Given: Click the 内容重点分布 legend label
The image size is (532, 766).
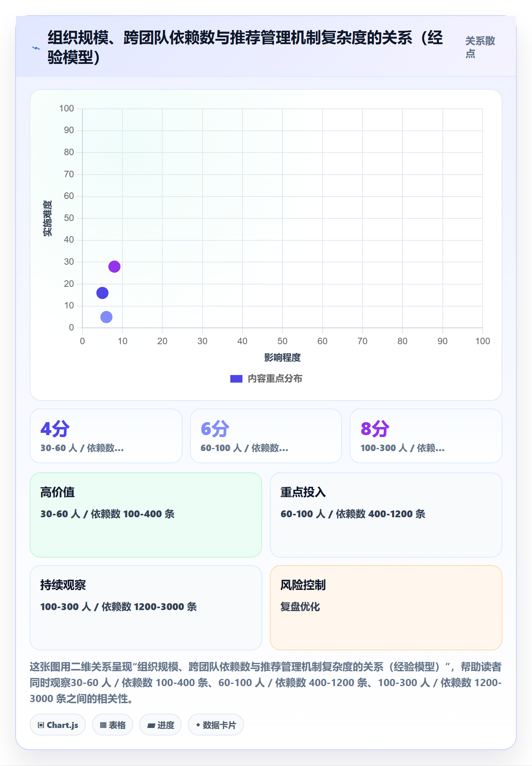Looking at the screenshot, I should (x=275, y=379).
